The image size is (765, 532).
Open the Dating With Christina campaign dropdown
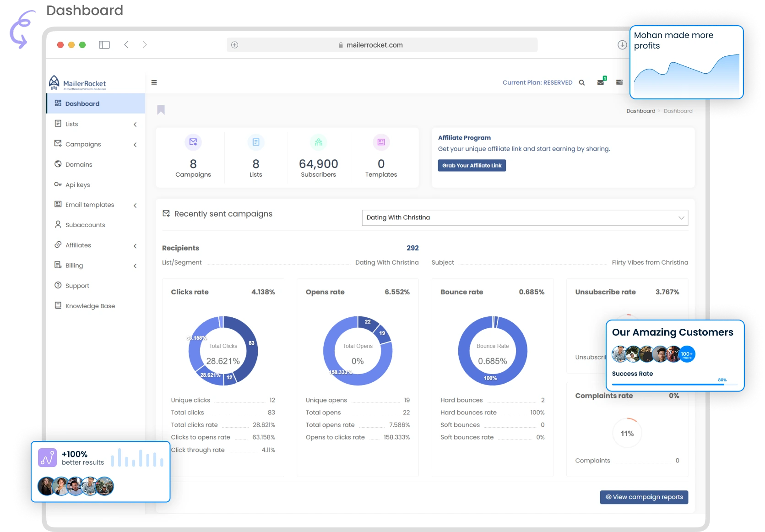pos(525,218)
